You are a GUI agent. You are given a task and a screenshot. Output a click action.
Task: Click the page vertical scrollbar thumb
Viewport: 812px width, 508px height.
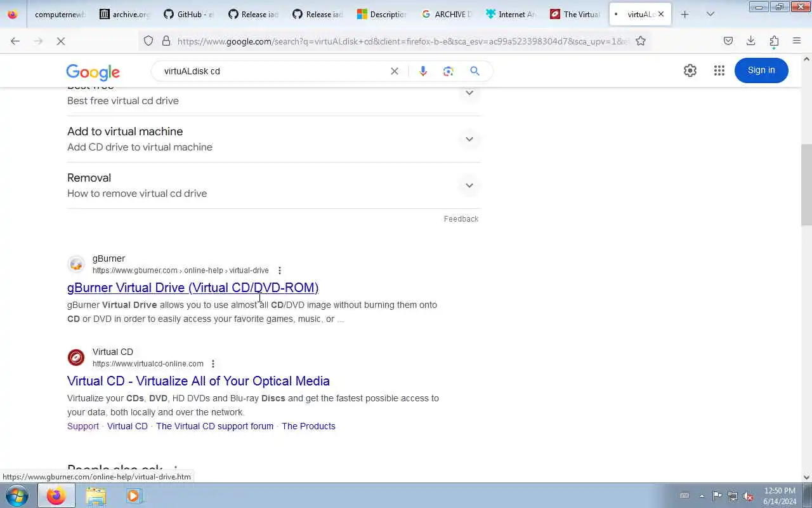806,184
